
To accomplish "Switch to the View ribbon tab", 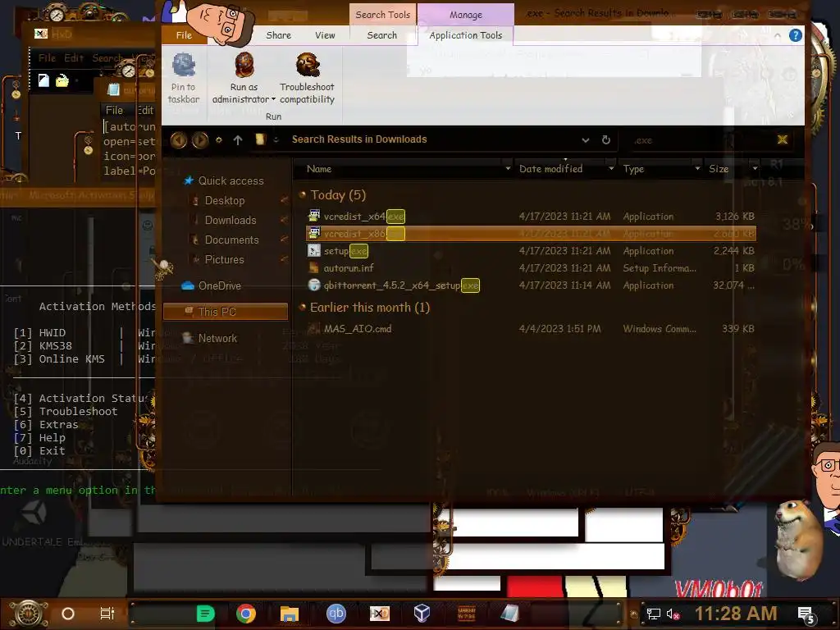I will point(325,34).
